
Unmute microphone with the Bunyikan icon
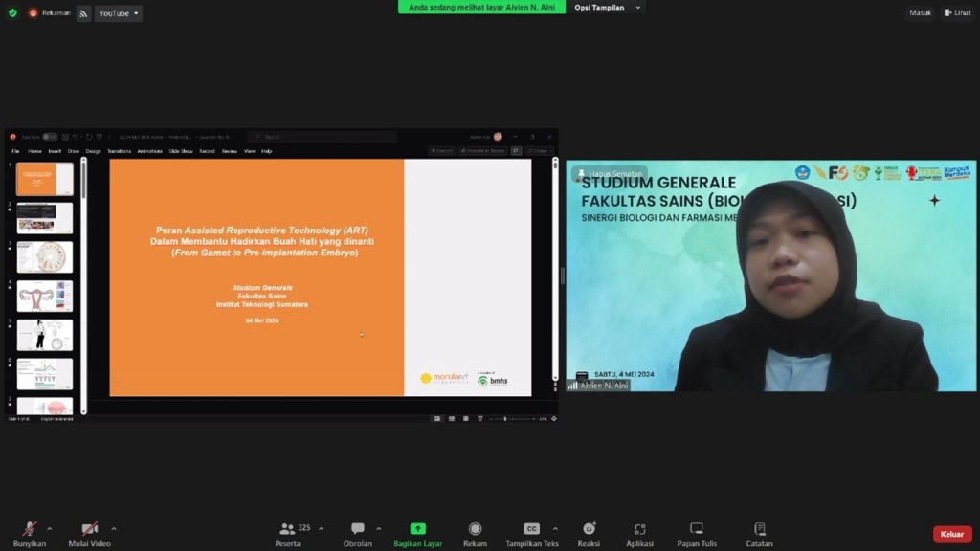click(30, 529)
